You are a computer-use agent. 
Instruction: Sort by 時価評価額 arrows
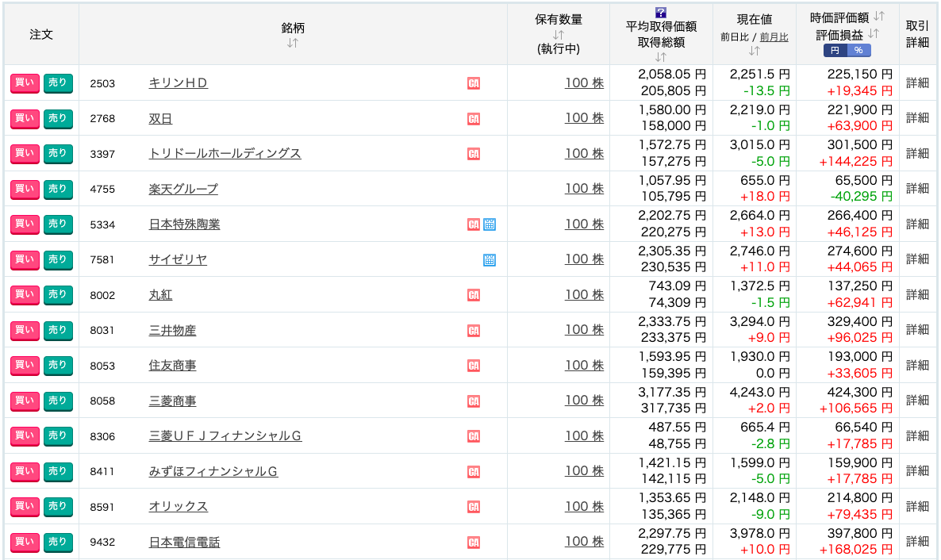coord(879,16)
